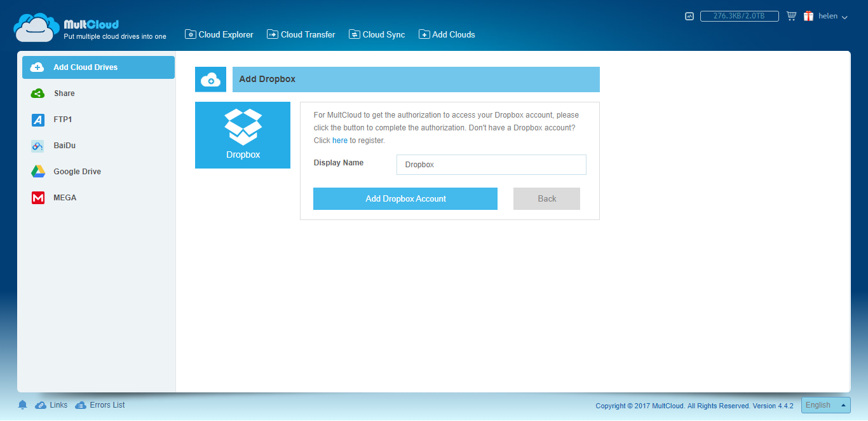Click the notification bell icon
The height and width of the screenshot is (421, 868).
tap(23, 405)
